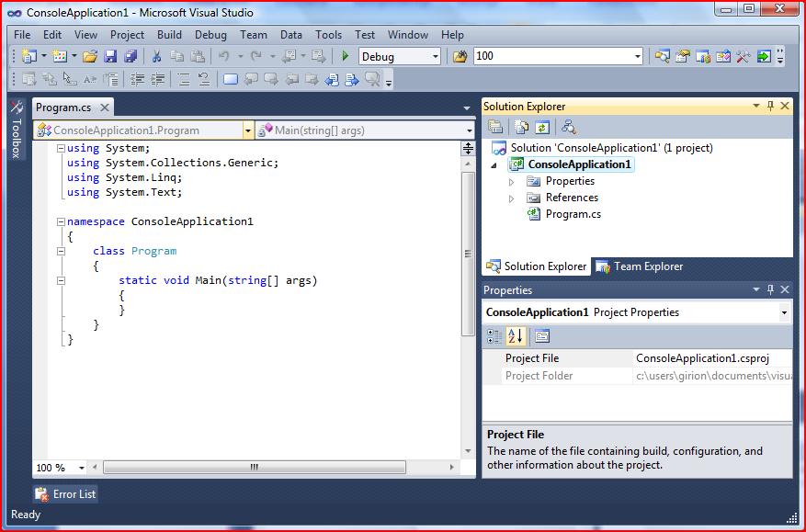Click the Clear All Bookmarks icon

point(372,79)
